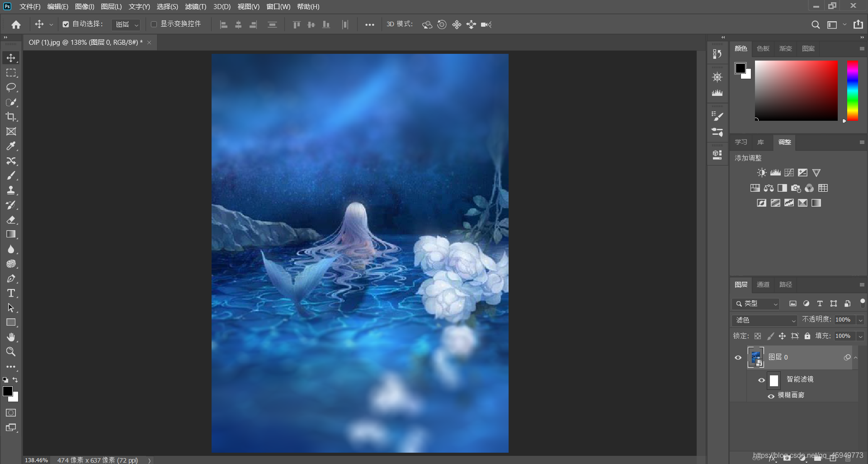Select the Hand tool
The image size is (868, 464).
click(x=11, y=337)
